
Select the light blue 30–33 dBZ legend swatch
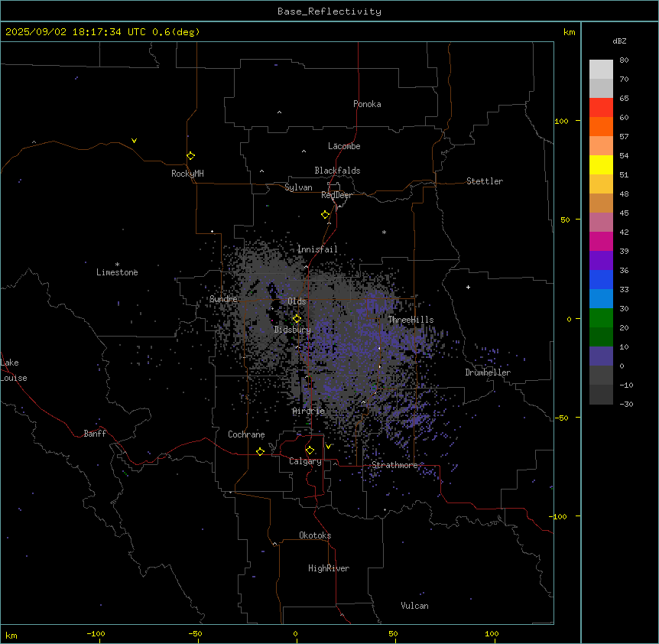(x=601, y=298)
